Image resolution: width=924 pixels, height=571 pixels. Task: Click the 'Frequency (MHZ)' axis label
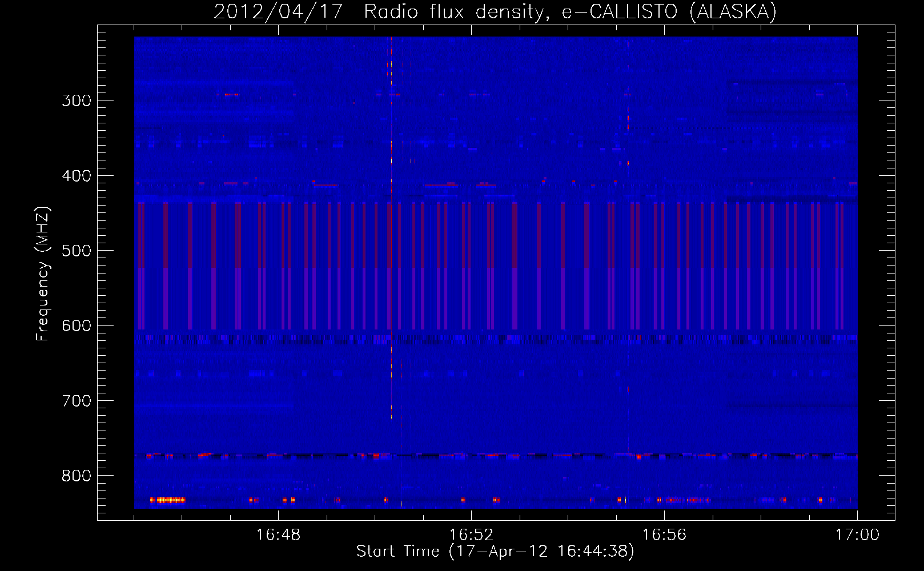(x=43, y=274)
